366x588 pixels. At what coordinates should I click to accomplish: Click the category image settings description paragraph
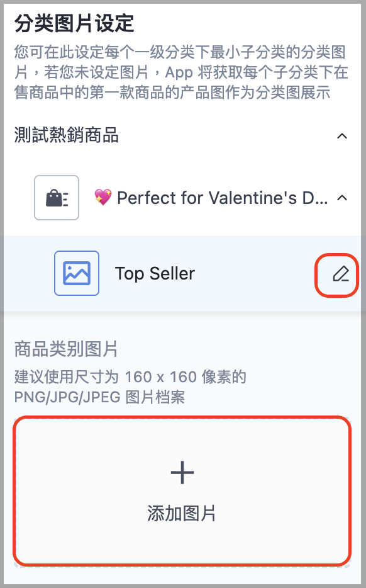point(181,72)
